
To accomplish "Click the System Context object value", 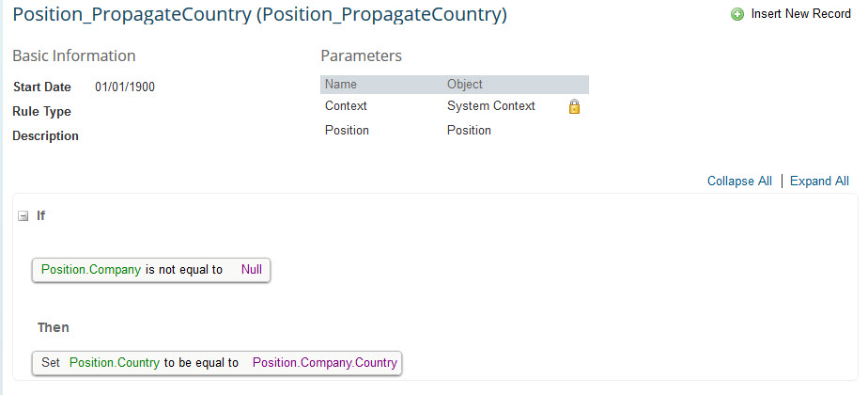I will 491,106.
